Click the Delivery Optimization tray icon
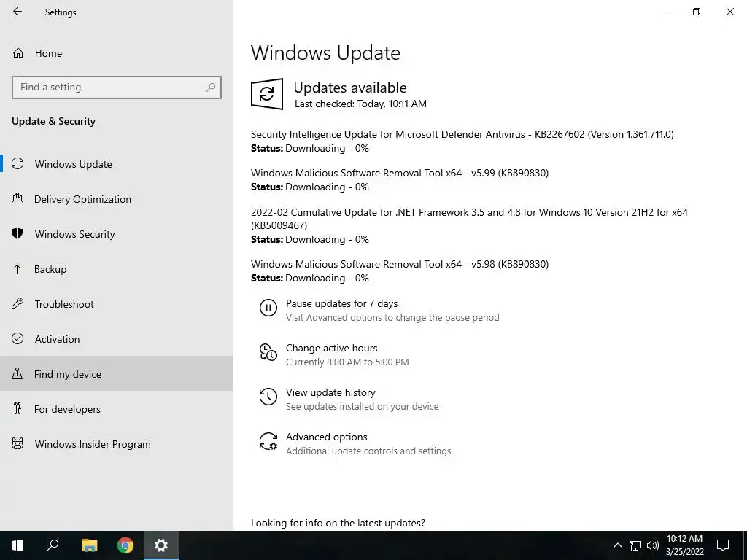Screen dimensions: 747x560 [18, 198]
